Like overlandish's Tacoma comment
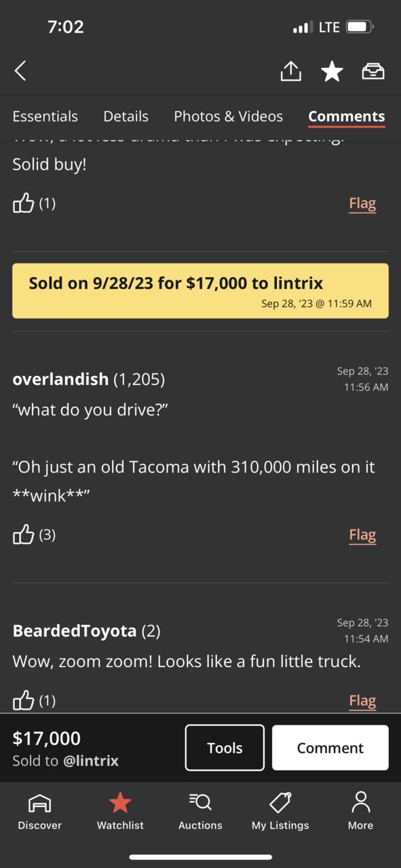The image size is (401, 868). [24, 535]
